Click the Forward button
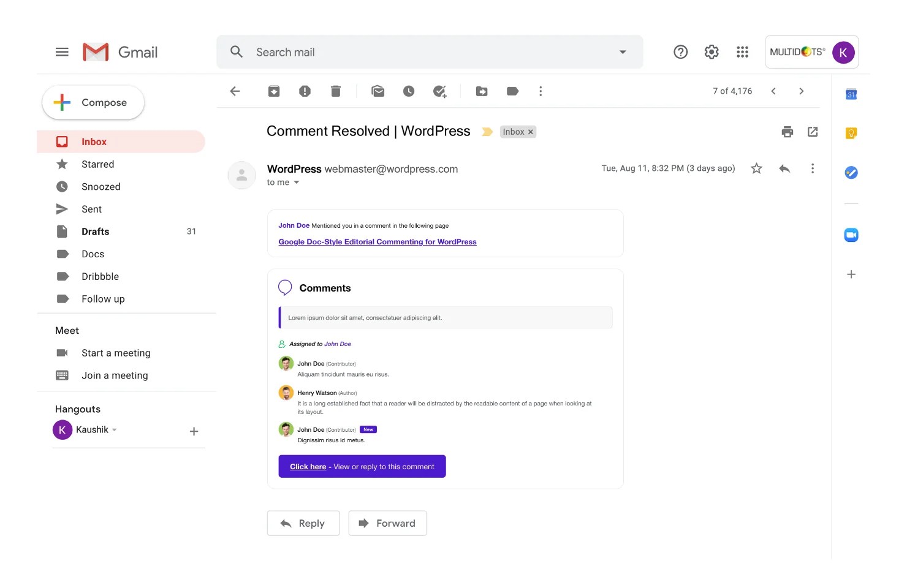This screenshot has width=907, height=588. tap(388, 523)
